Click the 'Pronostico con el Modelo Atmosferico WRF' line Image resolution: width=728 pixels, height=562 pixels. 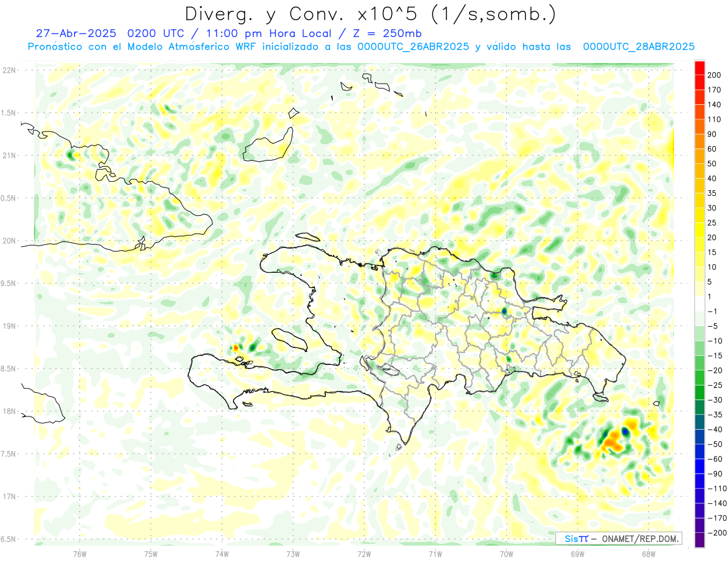coord(143,47)
